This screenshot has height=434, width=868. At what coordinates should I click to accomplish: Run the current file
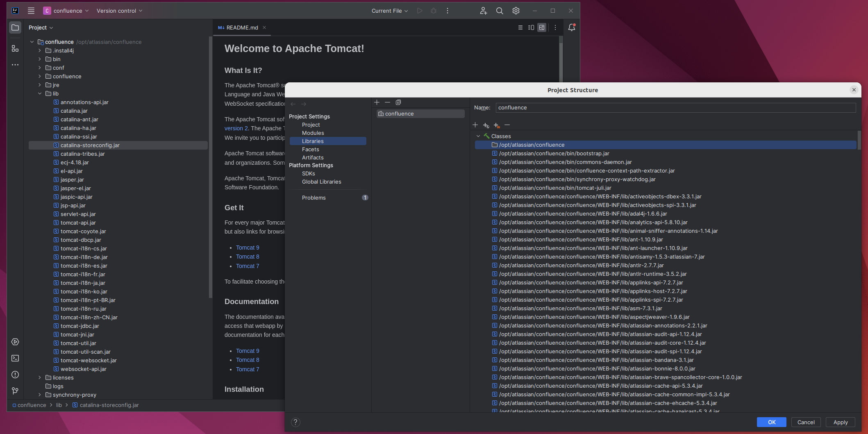tap(420, 11)
